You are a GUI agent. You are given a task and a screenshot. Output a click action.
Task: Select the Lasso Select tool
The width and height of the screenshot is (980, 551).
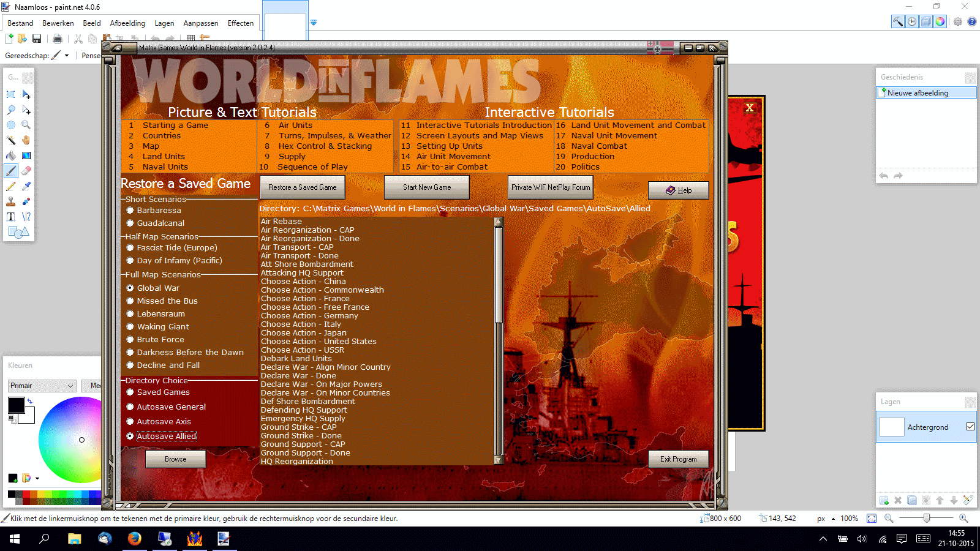click(11, 110)
